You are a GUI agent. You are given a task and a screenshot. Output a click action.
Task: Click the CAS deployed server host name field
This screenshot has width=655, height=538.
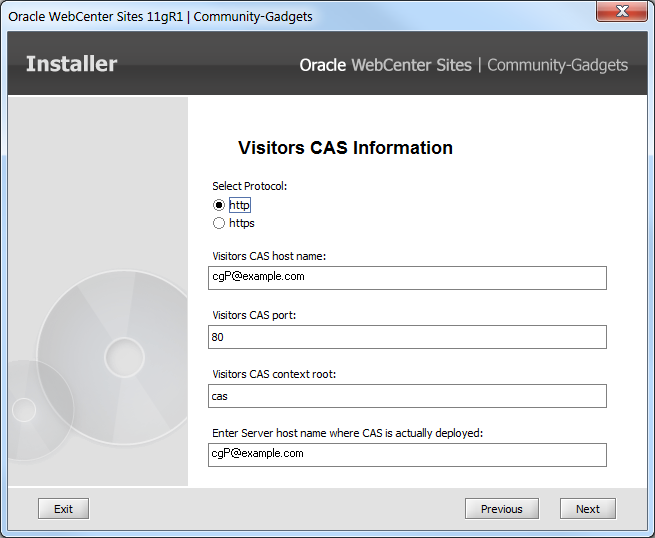pos(407,455)
